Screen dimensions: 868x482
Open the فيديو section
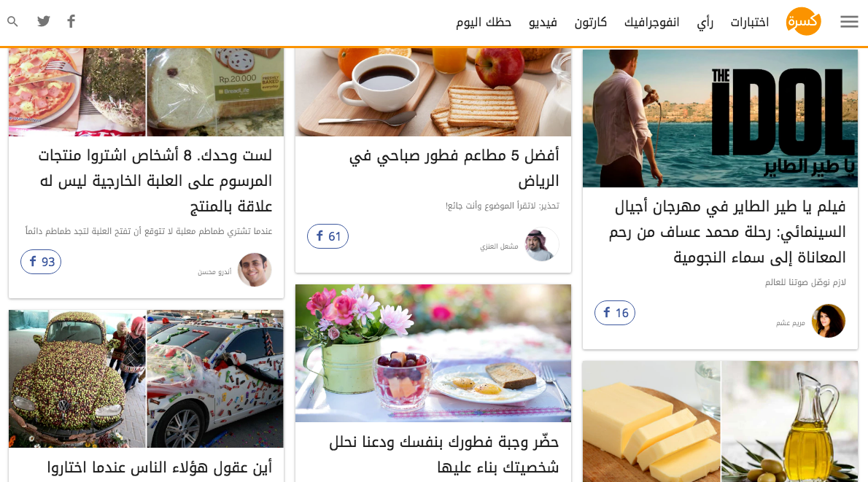tap(543, 22)
